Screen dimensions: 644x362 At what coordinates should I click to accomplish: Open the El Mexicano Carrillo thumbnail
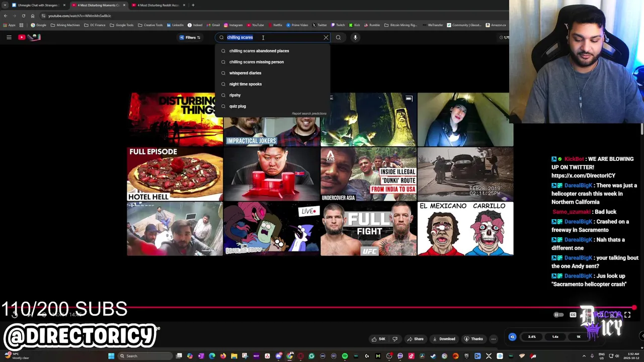[x=465, y=229]
